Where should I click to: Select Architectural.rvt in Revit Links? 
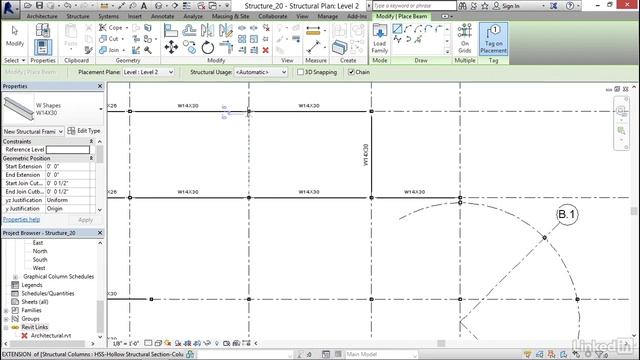pyautogui.click(x=51, y=336)
